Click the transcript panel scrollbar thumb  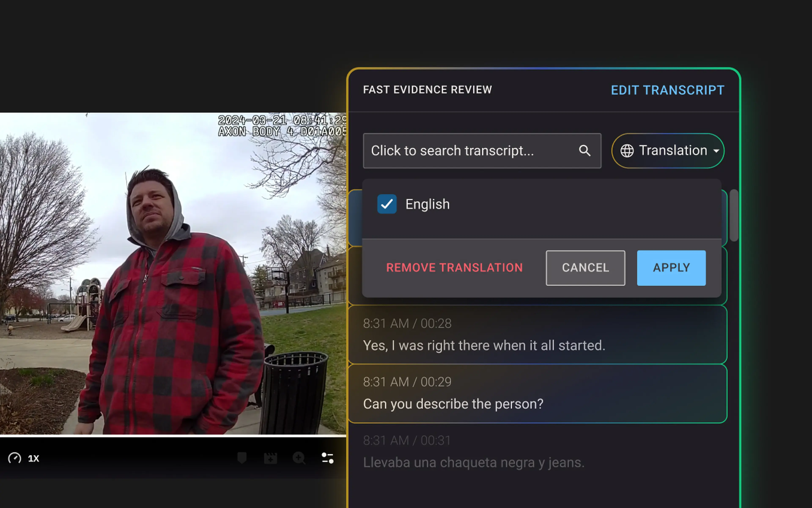coord(734,215)
